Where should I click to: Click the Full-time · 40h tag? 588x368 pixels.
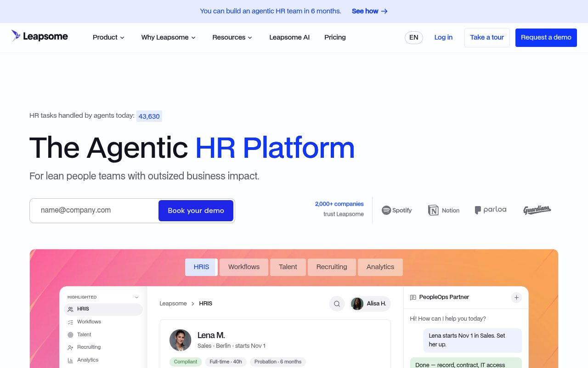tap(226, 362)
